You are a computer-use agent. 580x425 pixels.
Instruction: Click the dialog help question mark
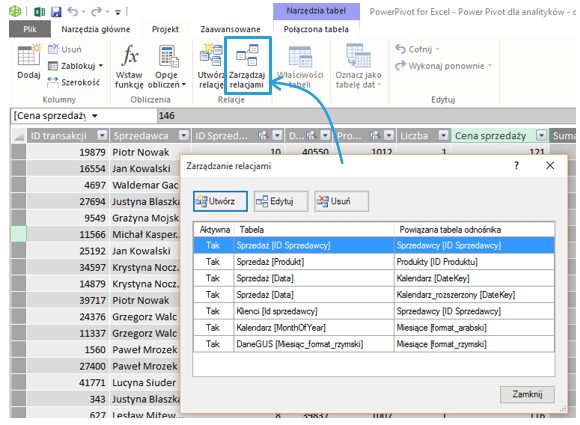[516, 165]
